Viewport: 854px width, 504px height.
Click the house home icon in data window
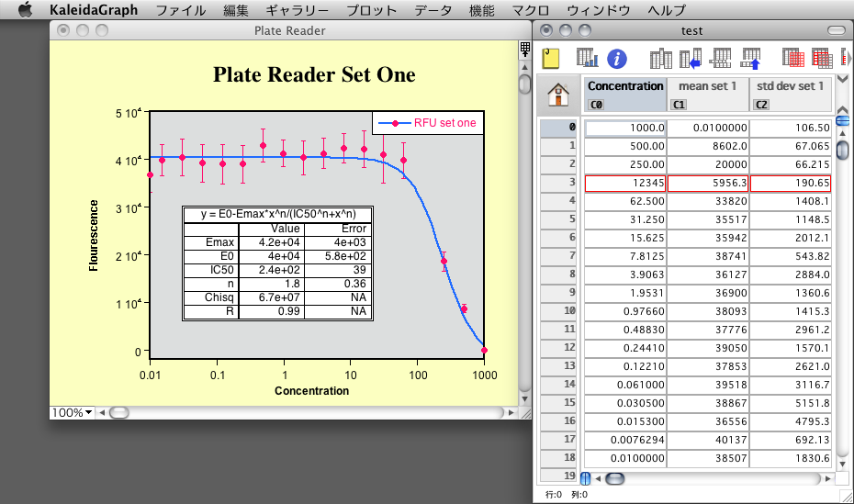tap(558, 95)
